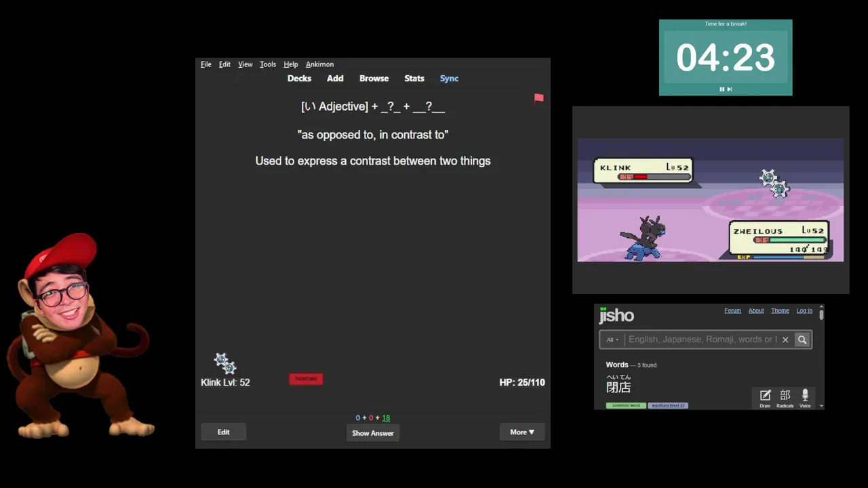Image resolution: width=868 pixels, height=488 pixels.
Task: Click the red FIGHTING type badge
Action: (306, 379)
